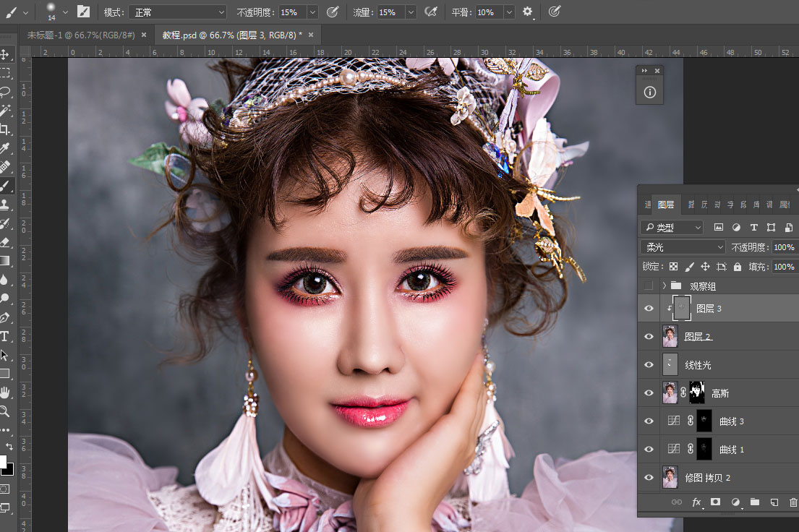Enable airbrush-style build-up
The height and width of the screenshot is (532, 799).
[430, 12]
